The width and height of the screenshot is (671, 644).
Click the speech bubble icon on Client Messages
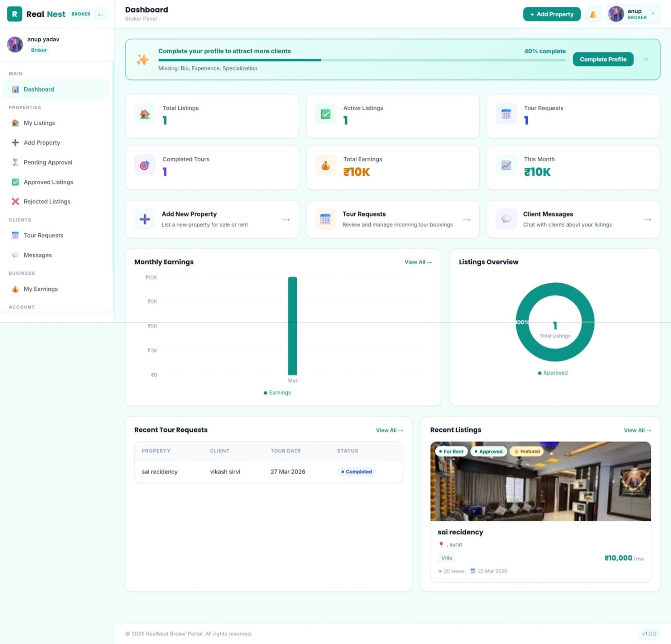pyautogui.click(x=506, y=219)
